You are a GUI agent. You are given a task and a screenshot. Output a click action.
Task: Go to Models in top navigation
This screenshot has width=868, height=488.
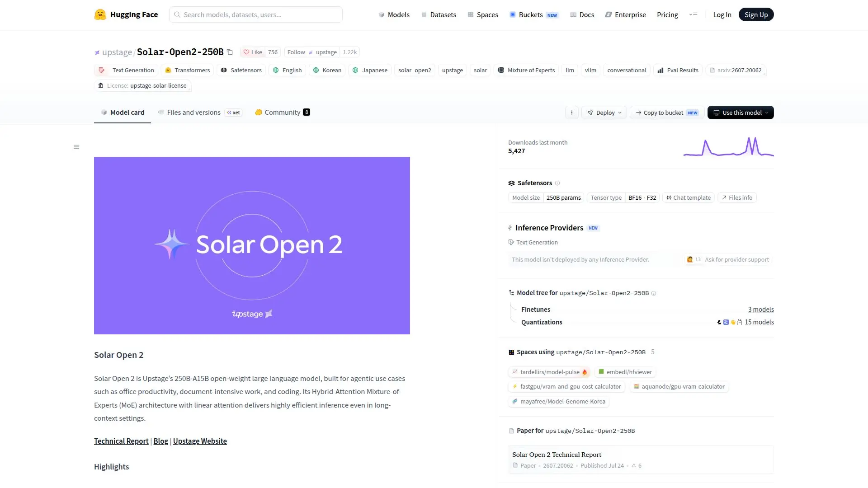click(394, 14)
